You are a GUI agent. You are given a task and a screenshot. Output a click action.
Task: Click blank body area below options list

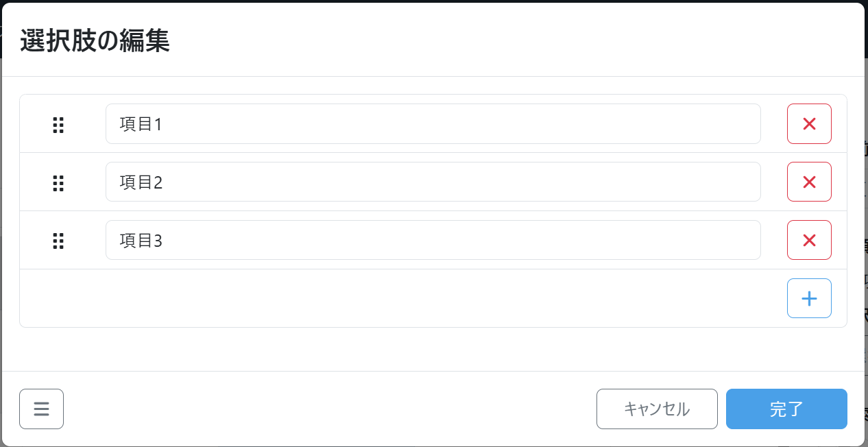click(433, 349)
